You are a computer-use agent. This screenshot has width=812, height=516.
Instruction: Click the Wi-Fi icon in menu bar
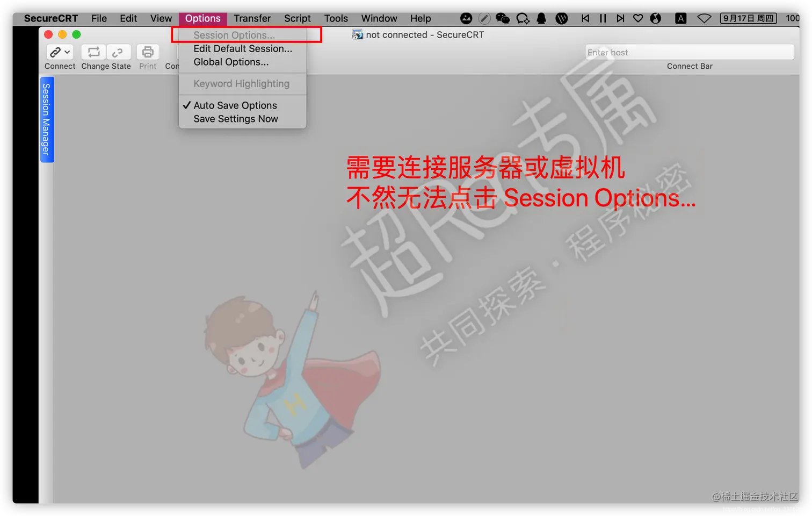point(704,18)
